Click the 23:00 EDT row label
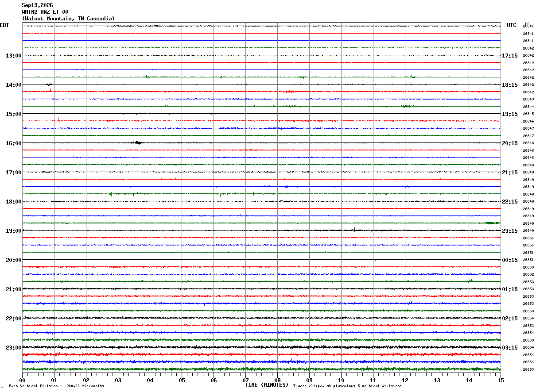Screen dimensions: 536x392 point(14,348)
